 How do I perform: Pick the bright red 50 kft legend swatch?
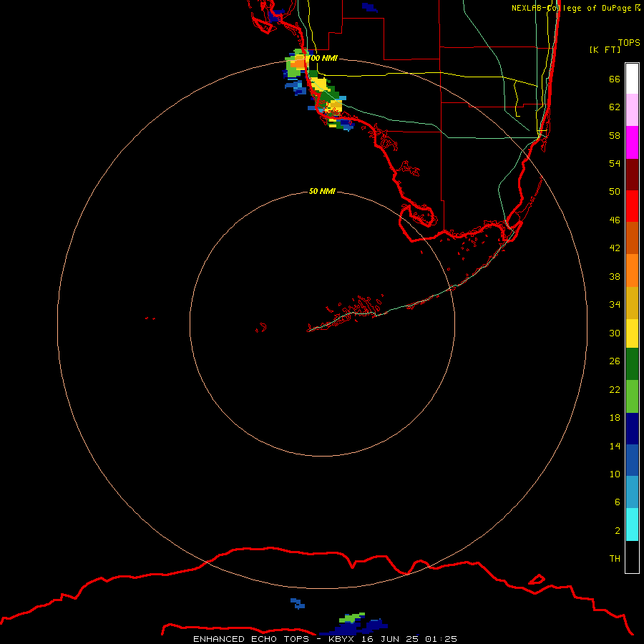point(632,206)
